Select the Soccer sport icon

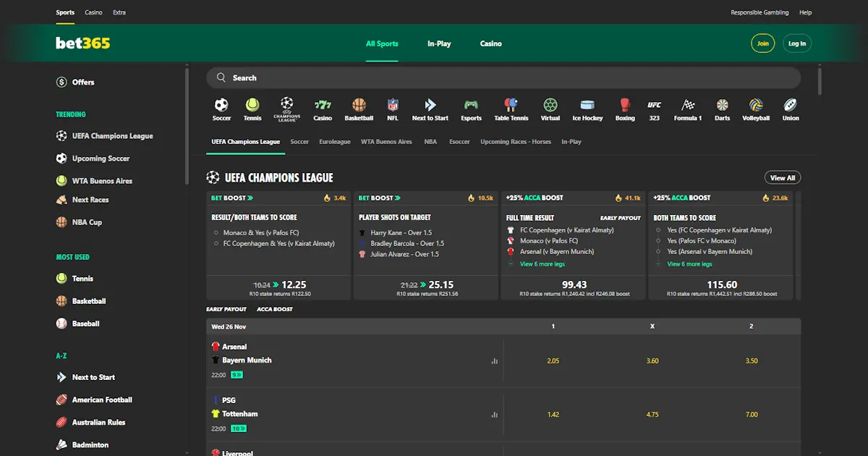coord(221,107)
